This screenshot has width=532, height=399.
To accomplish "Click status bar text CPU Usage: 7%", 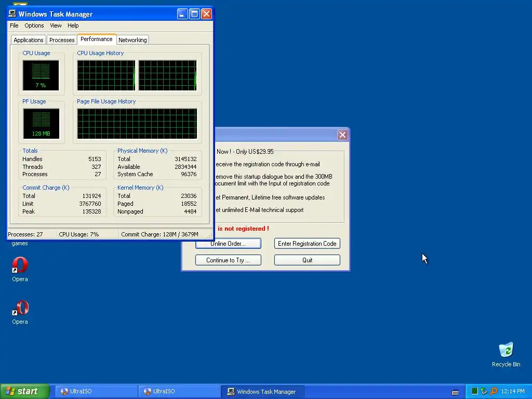I will pos(79,234).
